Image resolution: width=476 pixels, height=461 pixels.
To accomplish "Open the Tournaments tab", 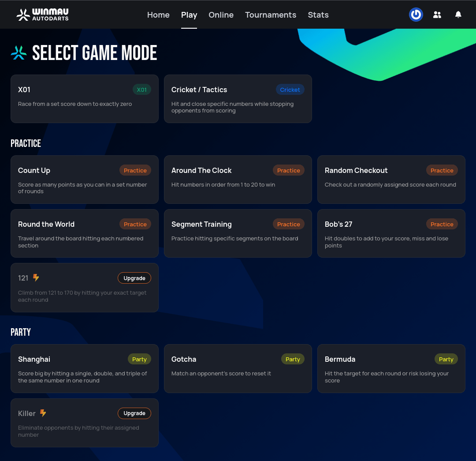I will pos(271,15).
